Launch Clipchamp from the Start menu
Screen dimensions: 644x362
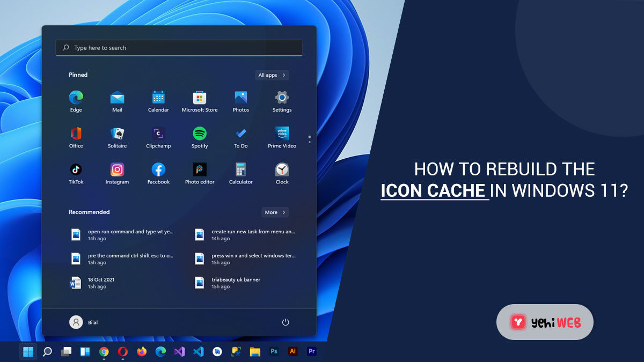point(158,134)
